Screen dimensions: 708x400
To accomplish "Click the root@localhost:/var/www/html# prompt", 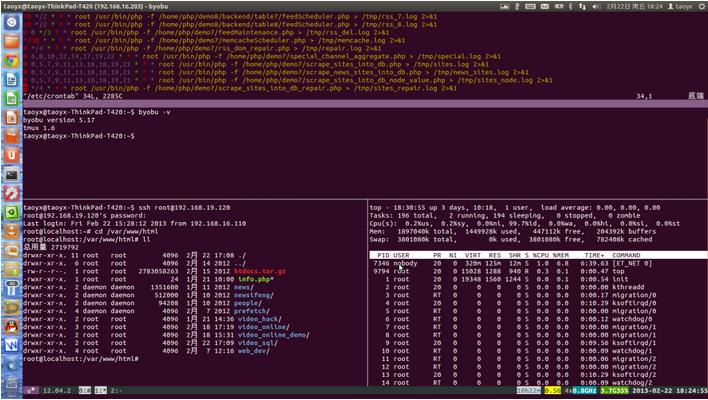I will pyautogui.click(x=81, y=358).
